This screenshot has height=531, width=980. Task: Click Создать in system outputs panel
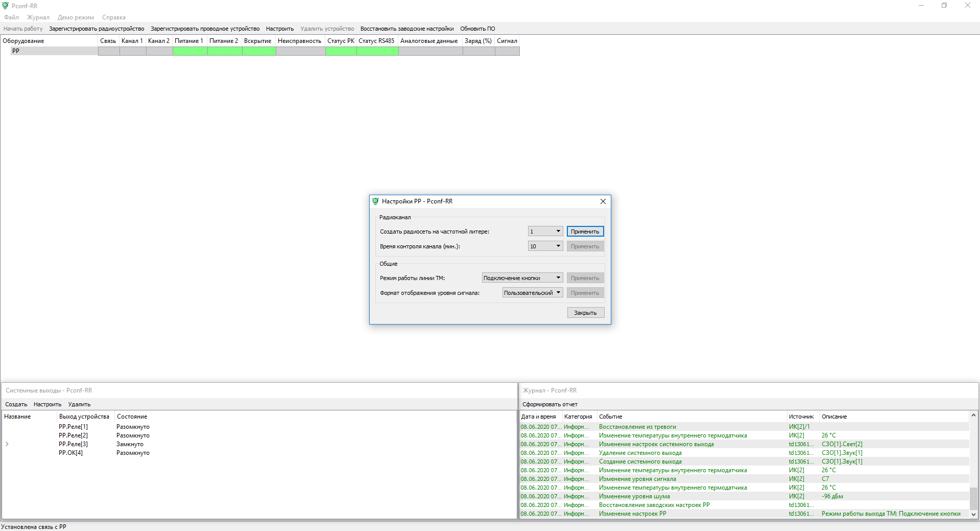[16, 404]
